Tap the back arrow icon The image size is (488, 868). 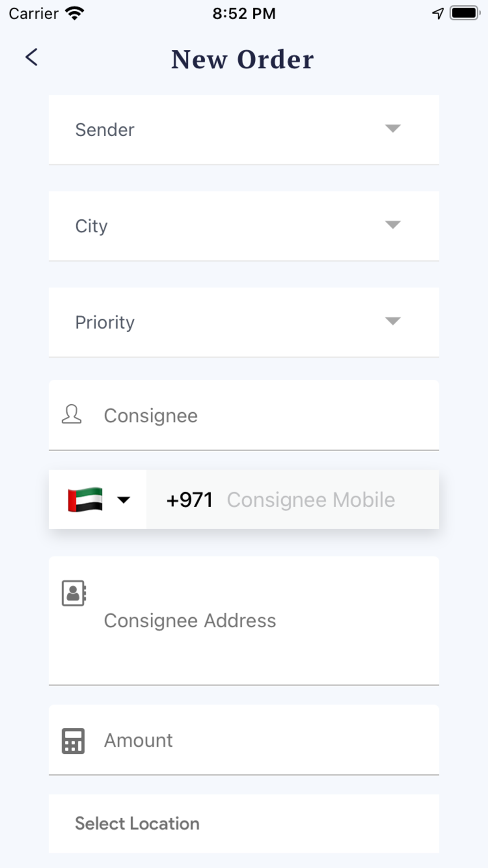tap(32, 58)
